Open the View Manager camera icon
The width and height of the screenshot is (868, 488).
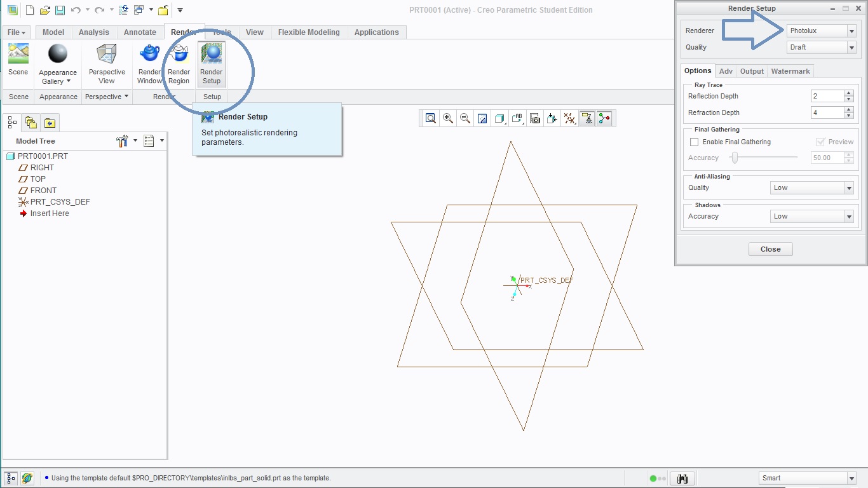tap(535, 118)
